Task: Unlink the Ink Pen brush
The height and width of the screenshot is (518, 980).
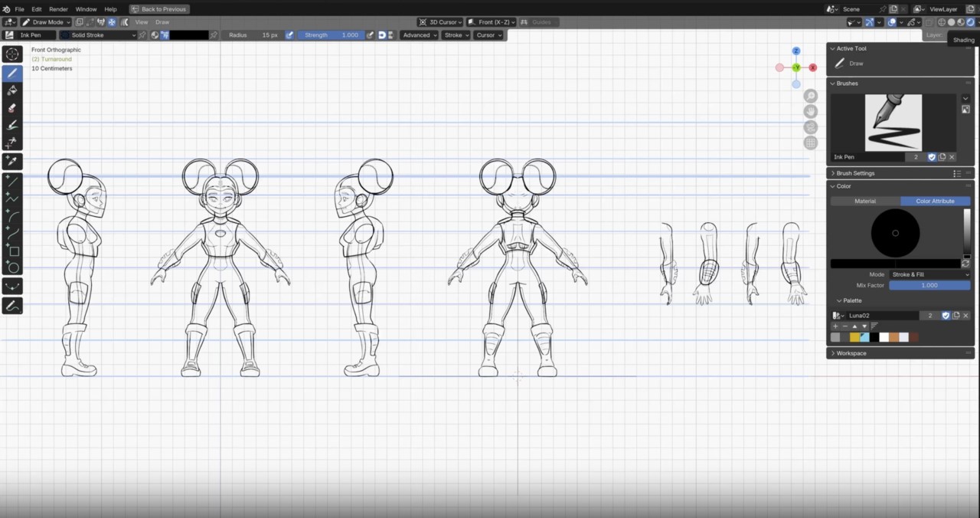Action: (x=952, y=157)
